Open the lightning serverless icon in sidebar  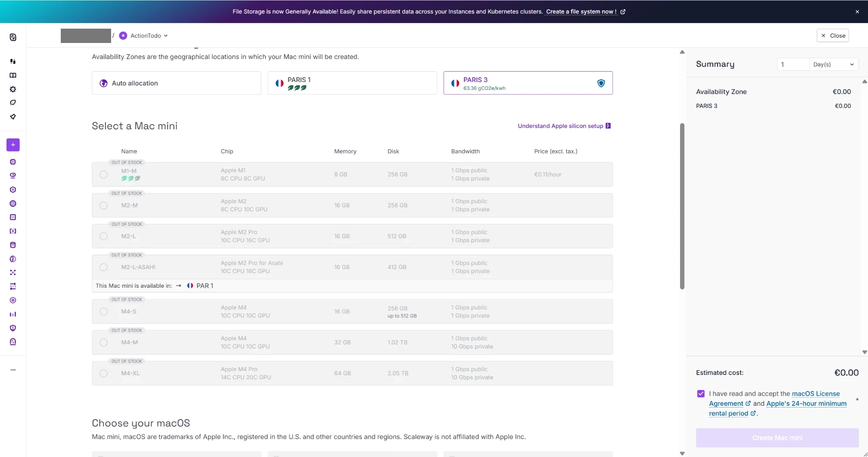click(x=13, y=231)
